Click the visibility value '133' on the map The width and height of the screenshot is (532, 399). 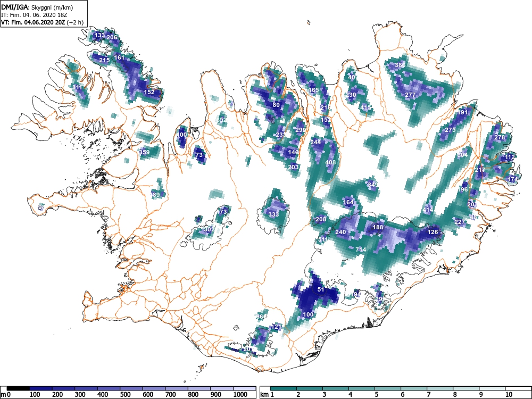pyautogui.click(x=100, y=35)
